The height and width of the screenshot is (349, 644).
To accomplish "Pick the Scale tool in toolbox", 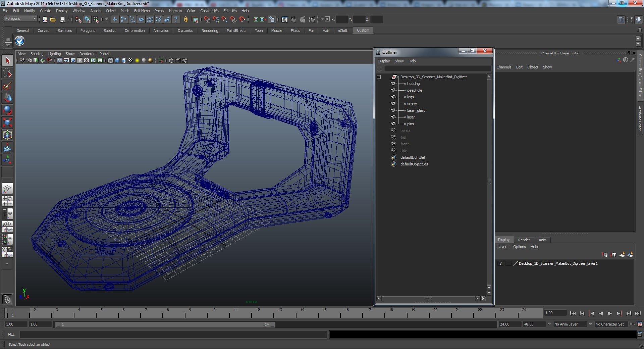I will click(7, 122).
